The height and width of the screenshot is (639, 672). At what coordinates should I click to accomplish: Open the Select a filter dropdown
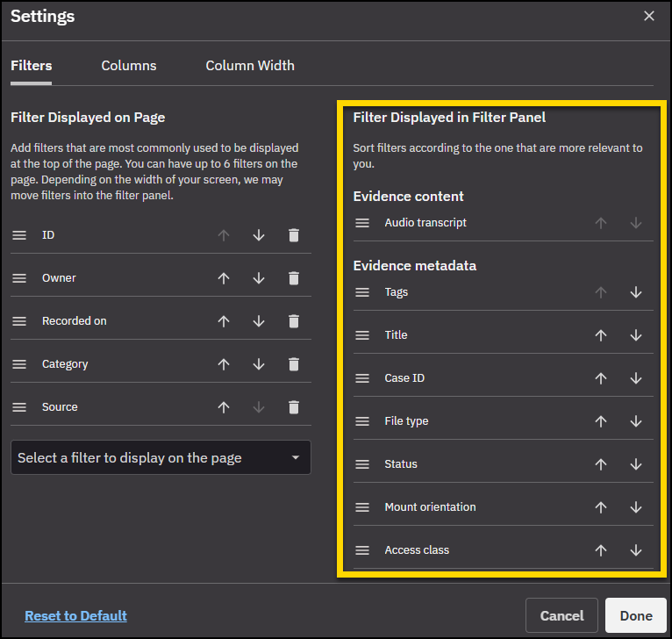tap(161, 457)
